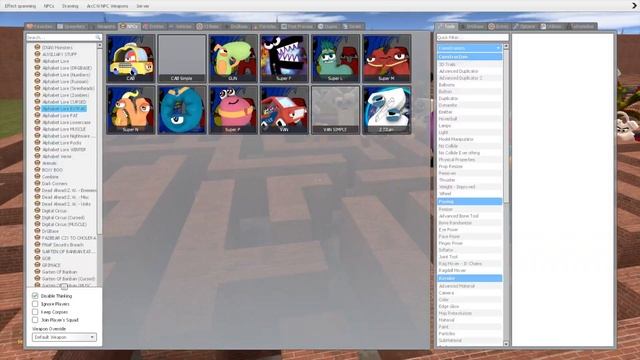Spawn the CAB taxi NPC
The width and height of the screenshot is (640, 360).
pos(131,58)
